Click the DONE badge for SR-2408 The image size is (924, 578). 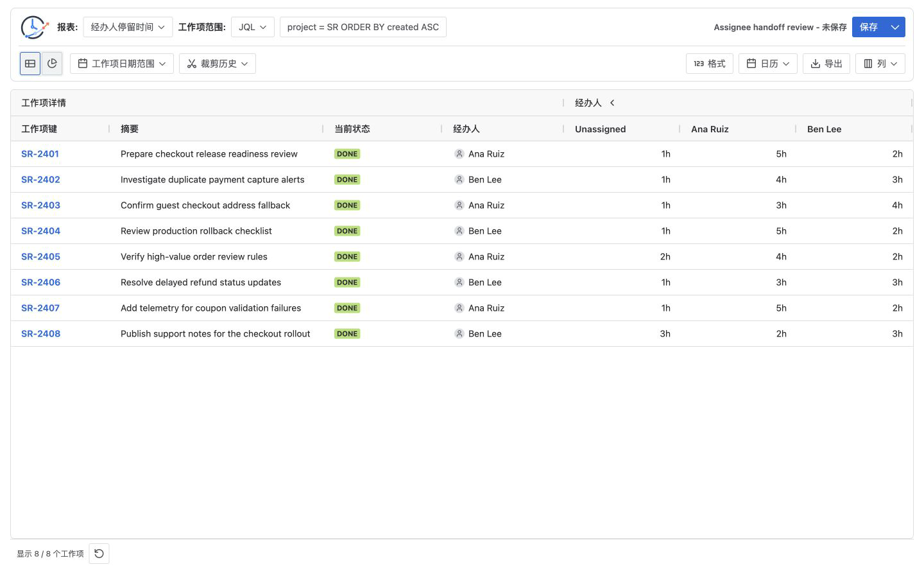[x=347, y=334]
